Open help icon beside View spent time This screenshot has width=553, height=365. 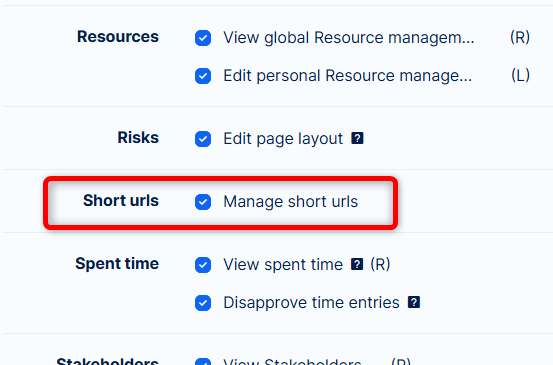[357, 264]
